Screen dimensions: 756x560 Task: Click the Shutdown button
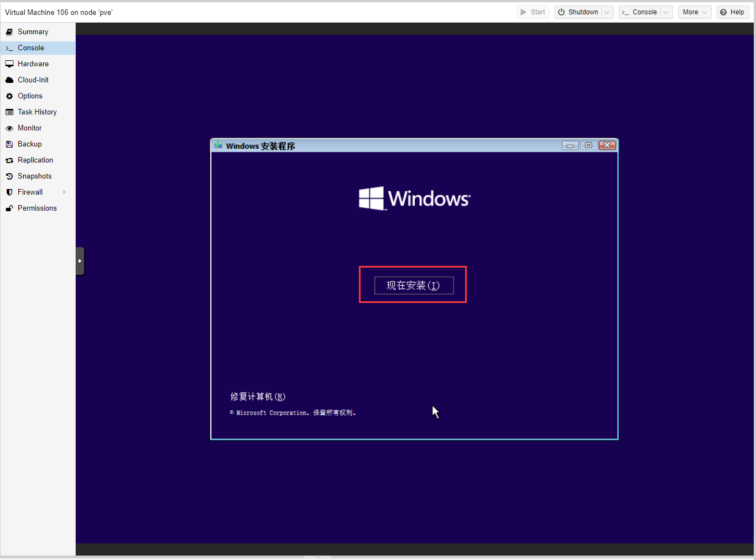point(578,12)
